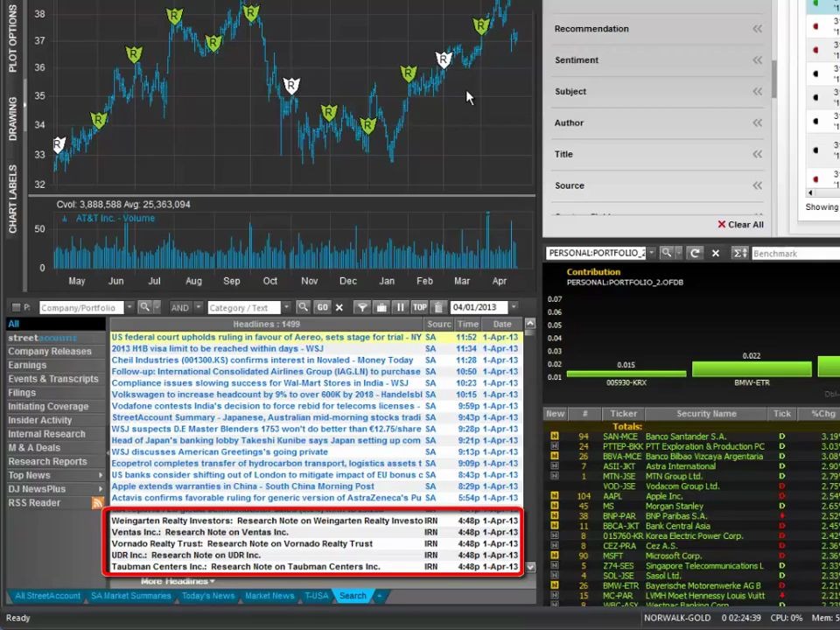The height and width of the screenshot is (630, 840).
Task: Open the More Headlines dropdown
Action: [178, 581]
